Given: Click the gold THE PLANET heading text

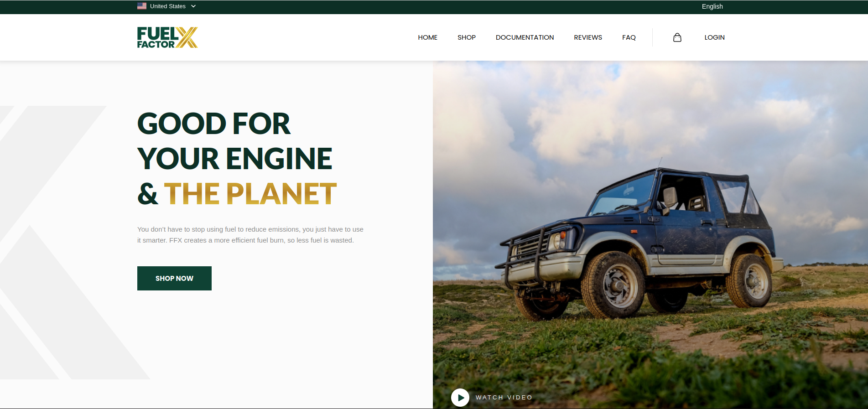Looking at the screenshot, I should coord(250,194).
